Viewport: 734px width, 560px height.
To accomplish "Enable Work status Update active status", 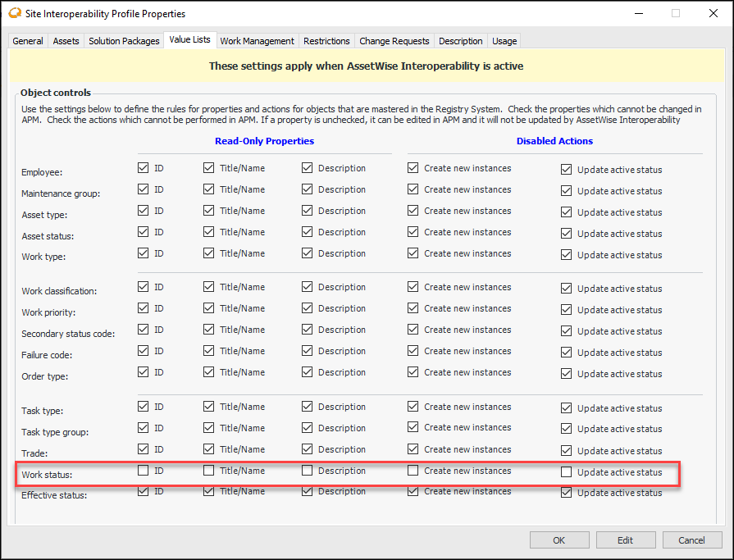I will tap(567, 472).
